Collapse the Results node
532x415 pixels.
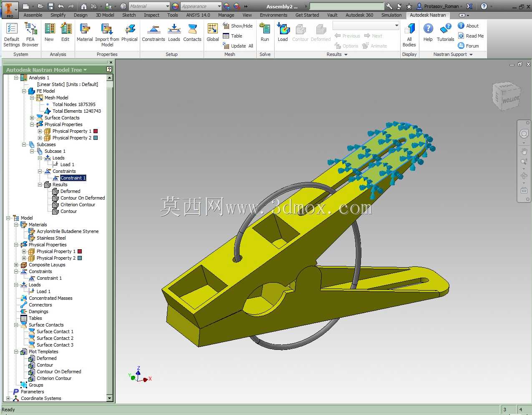click(x=40, y=185)
